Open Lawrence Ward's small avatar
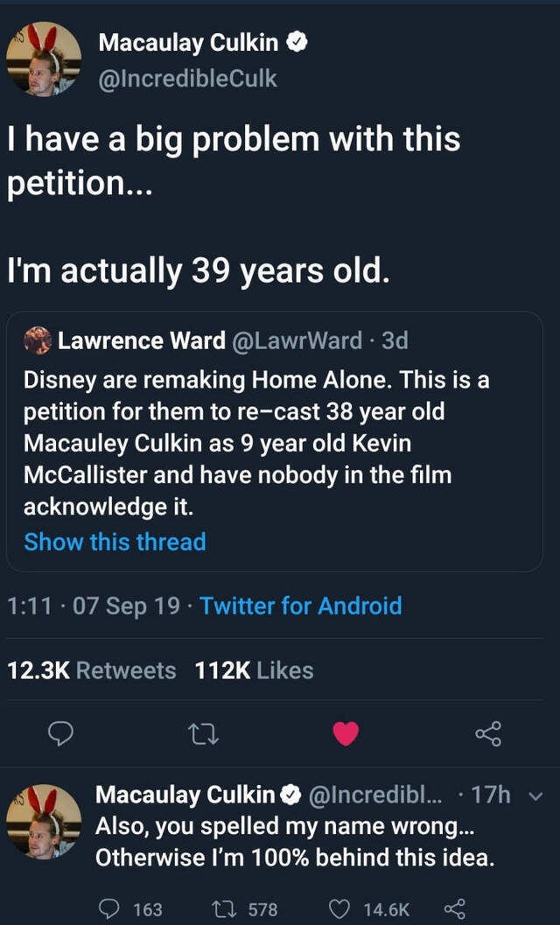The width and height of the screenshot is (560, 925). tap(37, 340)
